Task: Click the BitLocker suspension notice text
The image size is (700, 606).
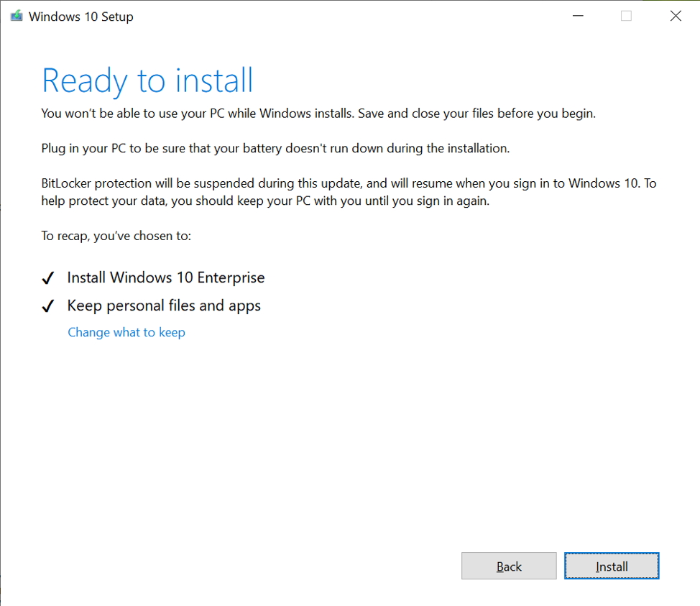Action: point(349,191)
